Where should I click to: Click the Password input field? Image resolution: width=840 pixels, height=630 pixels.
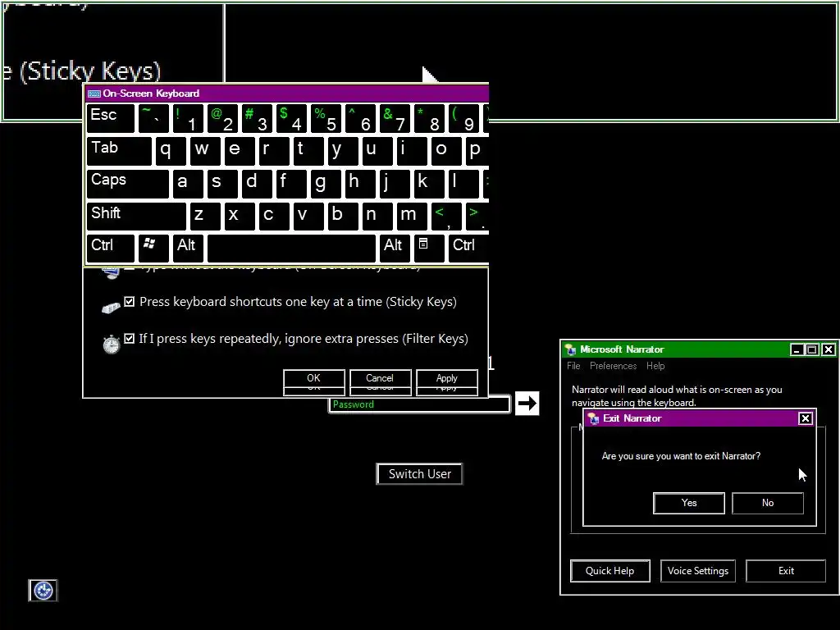click(x=419, y=404)
